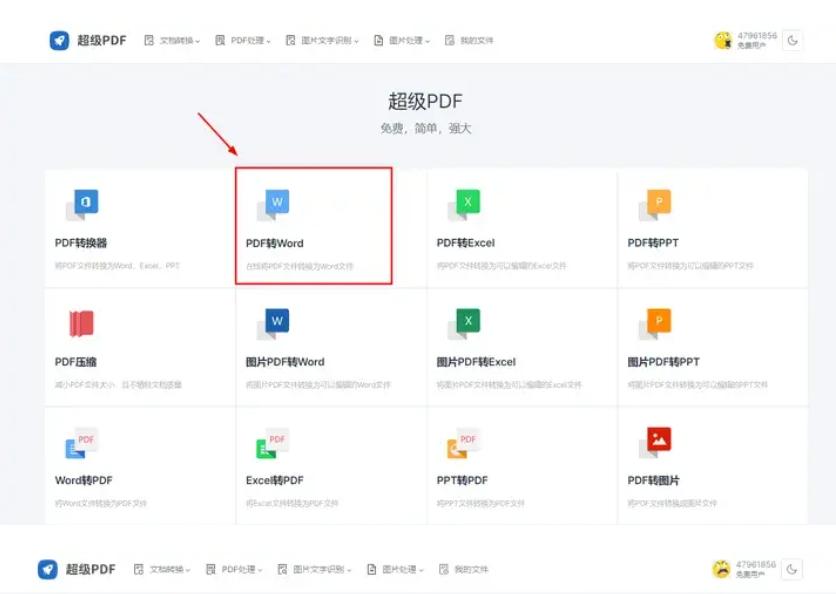Image resolution: width=836 pixels, height=594 pixels.
Task: Click the PDF转PPT orange icon
Action: pos(656,201)
